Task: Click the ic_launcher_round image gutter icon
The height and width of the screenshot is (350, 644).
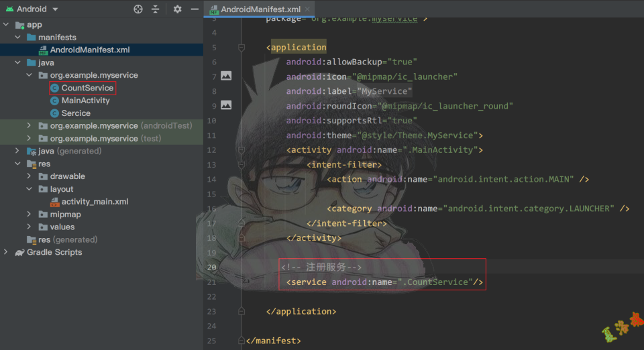Action: [226, 105]
